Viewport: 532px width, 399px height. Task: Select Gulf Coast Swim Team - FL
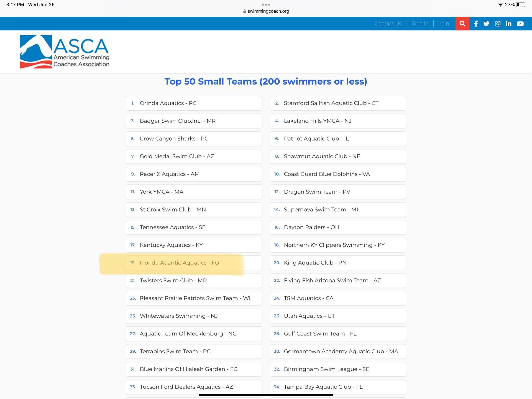pos(338,334)
